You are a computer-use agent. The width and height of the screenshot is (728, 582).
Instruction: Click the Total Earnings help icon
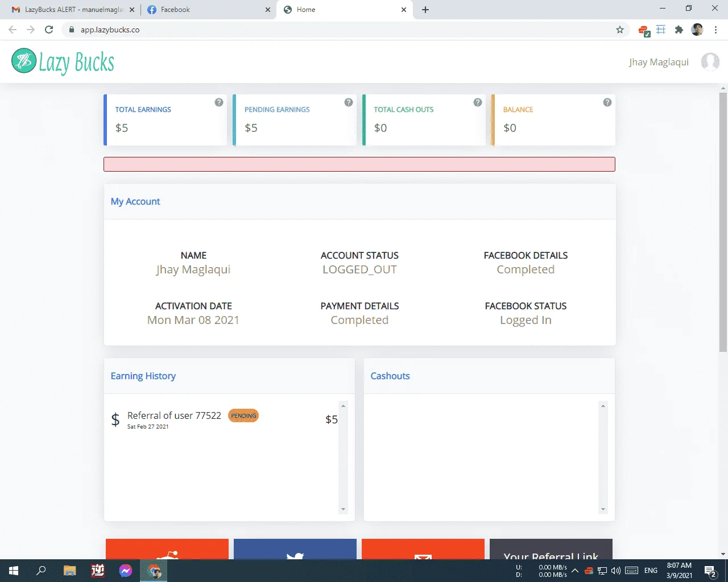tap(219, 102)
